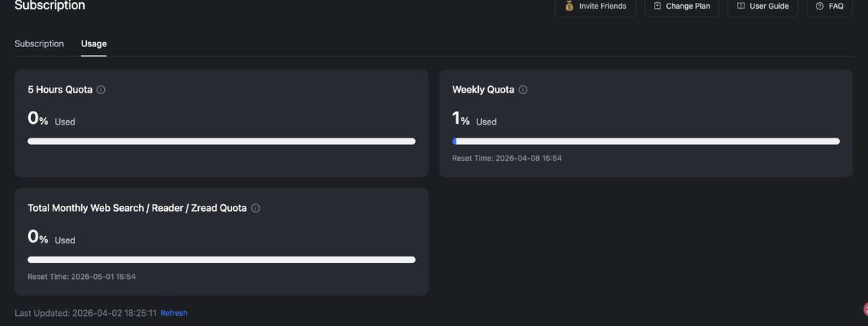The width and height of the screenshot is (868, 326).
Task: Click 'Last Updated: 2026-04-02 18:25:11' text
Action: point(85,313)
